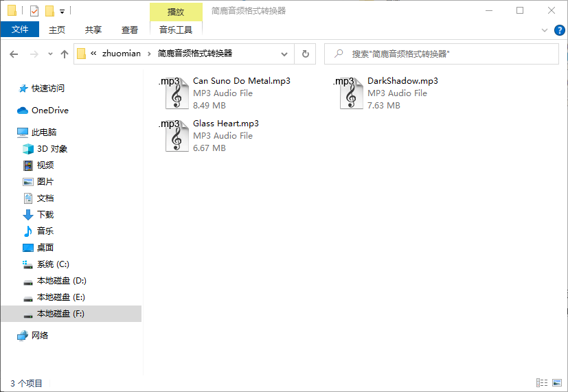Image resolution: width=568 pixels, height=392 pixels.
Task: Select 网络 in navigation pane
Action: pos(40,336)
